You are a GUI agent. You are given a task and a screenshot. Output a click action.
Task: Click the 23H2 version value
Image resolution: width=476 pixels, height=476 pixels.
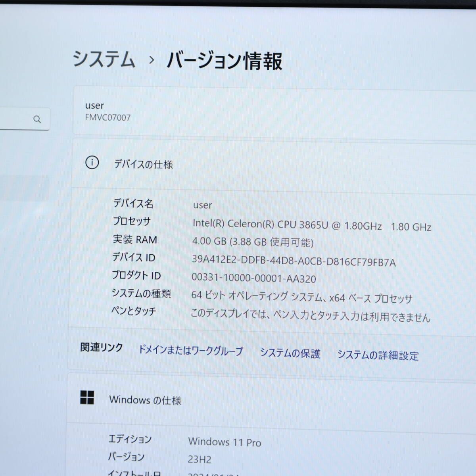click(x=200, y=459)
